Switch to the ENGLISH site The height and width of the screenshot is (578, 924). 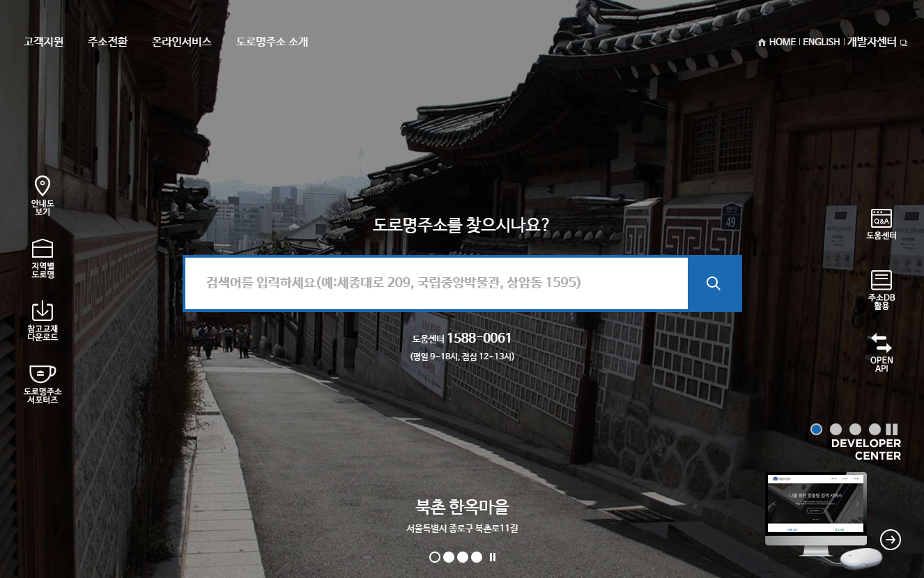tap(822, 42)
